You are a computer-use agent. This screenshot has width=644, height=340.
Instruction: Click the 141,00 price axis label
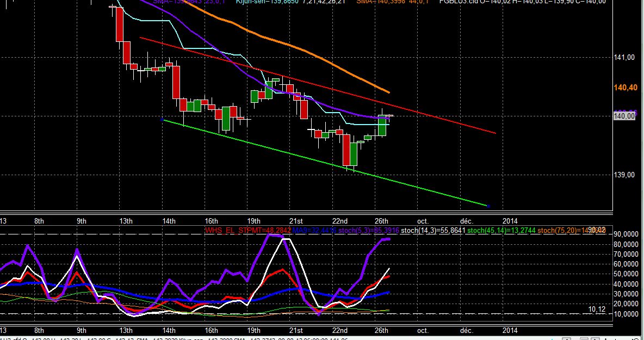(624, 58)
